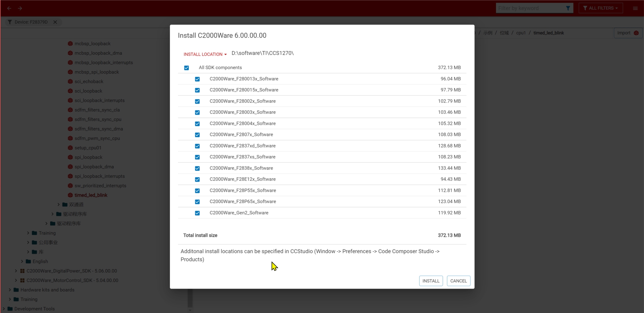Click inside the Filter by keyword field

coord(528,8)
